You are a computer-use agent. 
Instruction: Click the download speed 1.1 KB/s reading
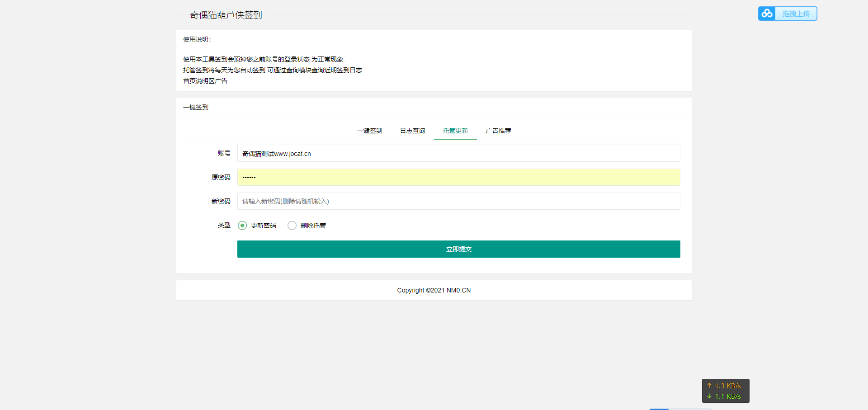click(724, 396)
